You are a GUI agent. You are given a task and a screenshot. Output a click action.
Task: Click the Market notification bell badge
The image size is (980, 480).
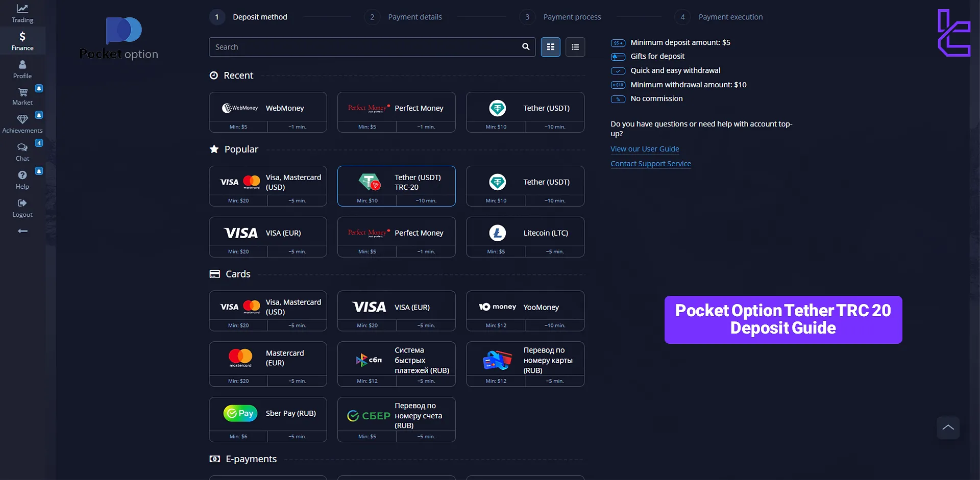[x=39, y=88]
